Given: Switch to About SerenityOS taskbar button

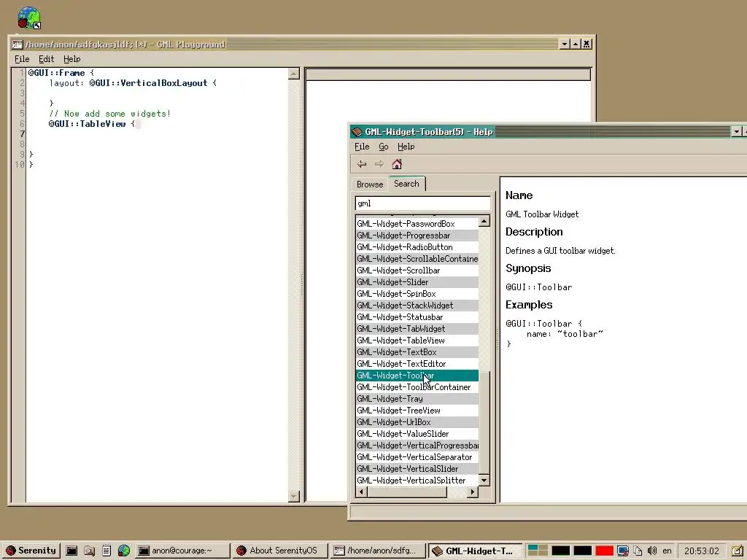Looking at the screenshot, I should pos(280,551).
